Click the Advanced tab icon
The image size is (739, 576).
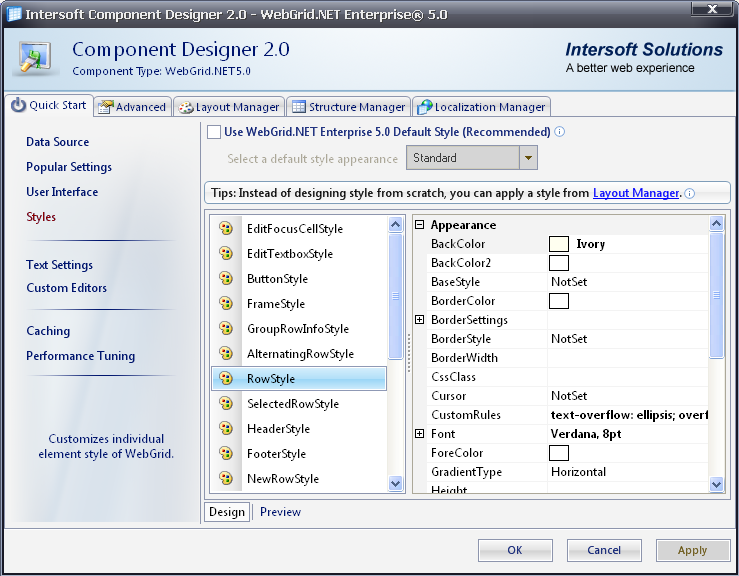point(105,107)
